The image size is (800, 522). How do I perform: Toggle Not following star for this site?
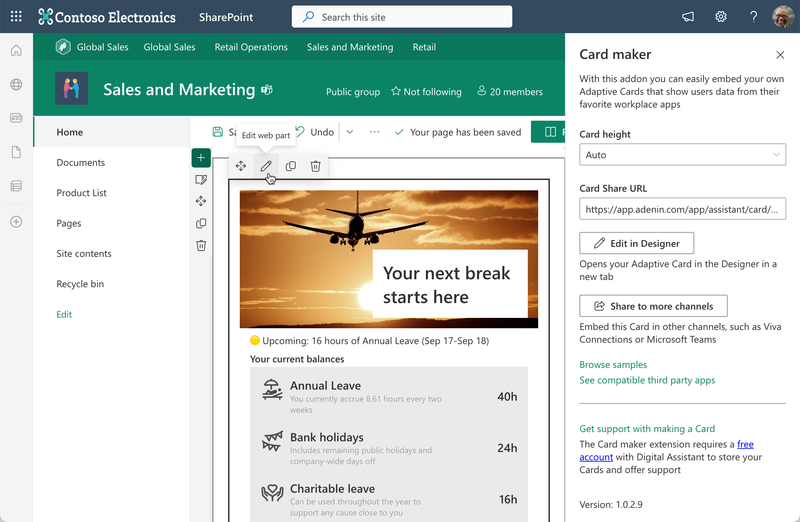(426, 92)
